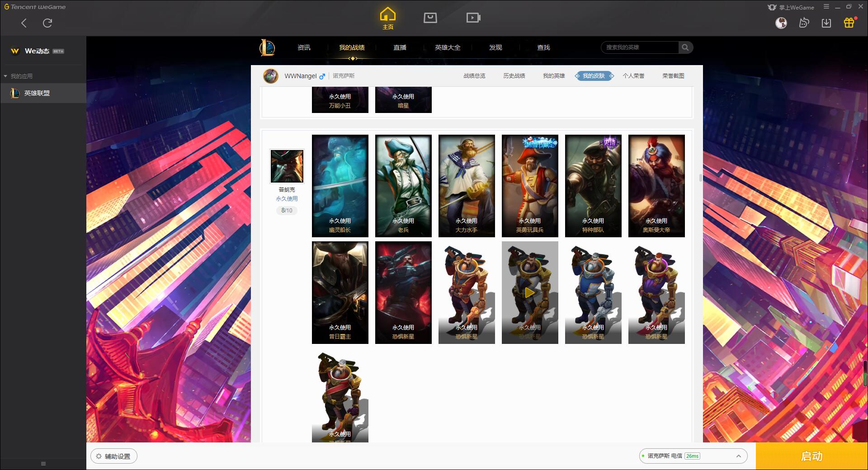
Task: Open the hamburger menu in title bar
Action: click(x=826, y=7)
